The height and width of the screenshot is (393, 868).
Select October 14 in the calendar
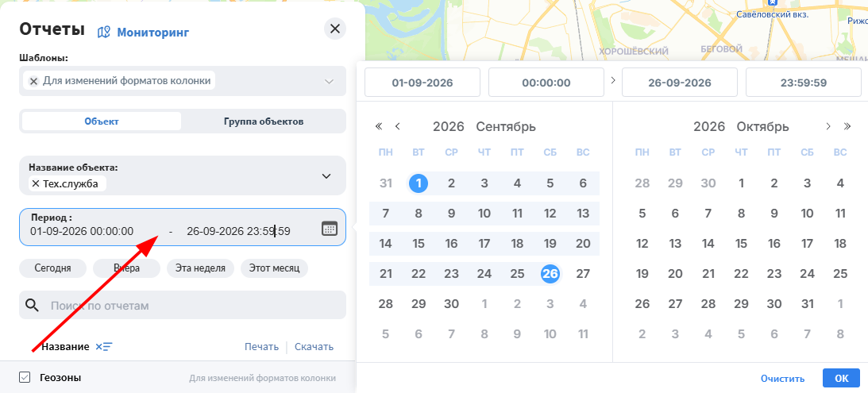coord(708,244)
